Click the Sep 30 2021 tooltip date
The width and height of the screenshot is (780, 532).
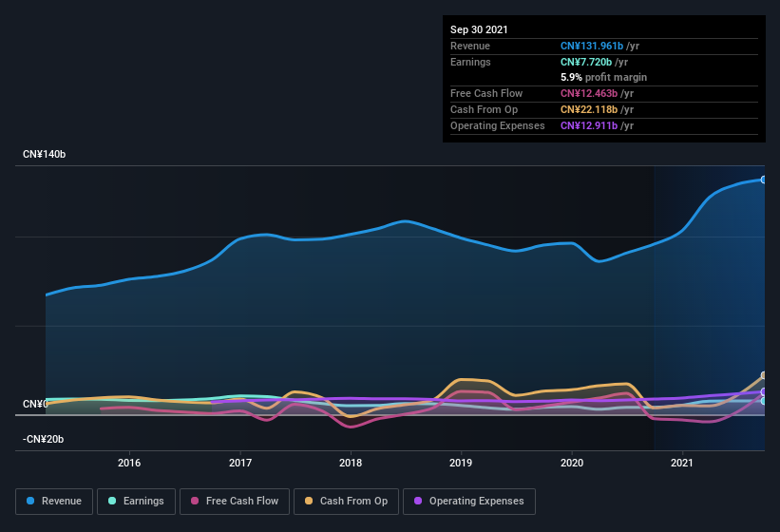(479, 29)
